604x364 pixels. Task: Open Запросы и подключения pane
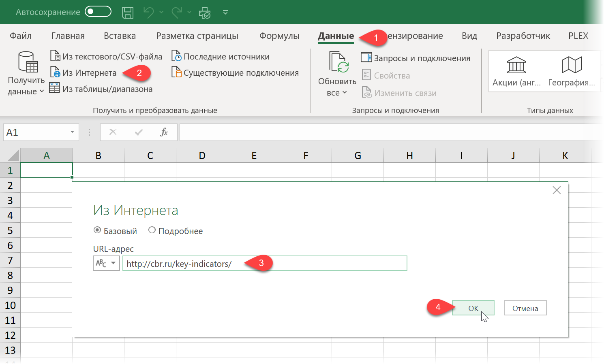pos(416,58)
